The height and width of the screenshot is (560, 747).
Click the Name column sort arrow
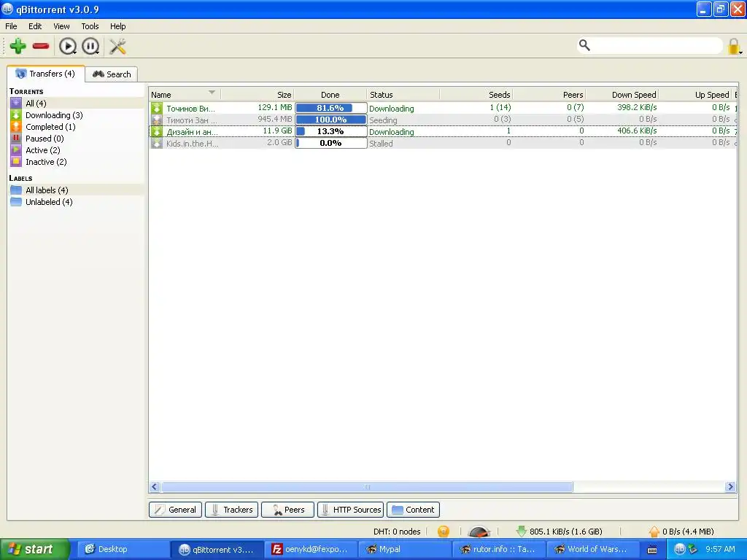212,93
